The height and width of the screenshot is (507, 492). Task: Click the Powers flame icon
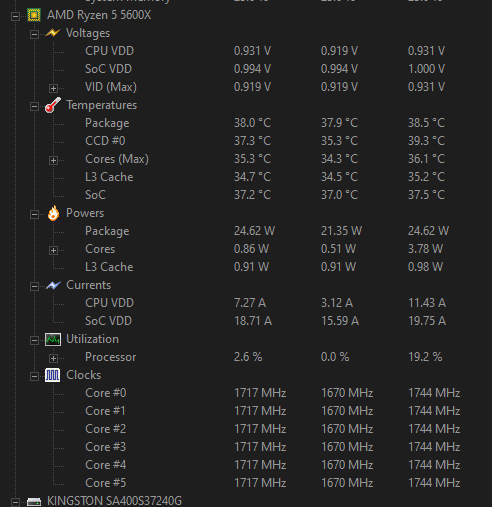click(53, 213)
